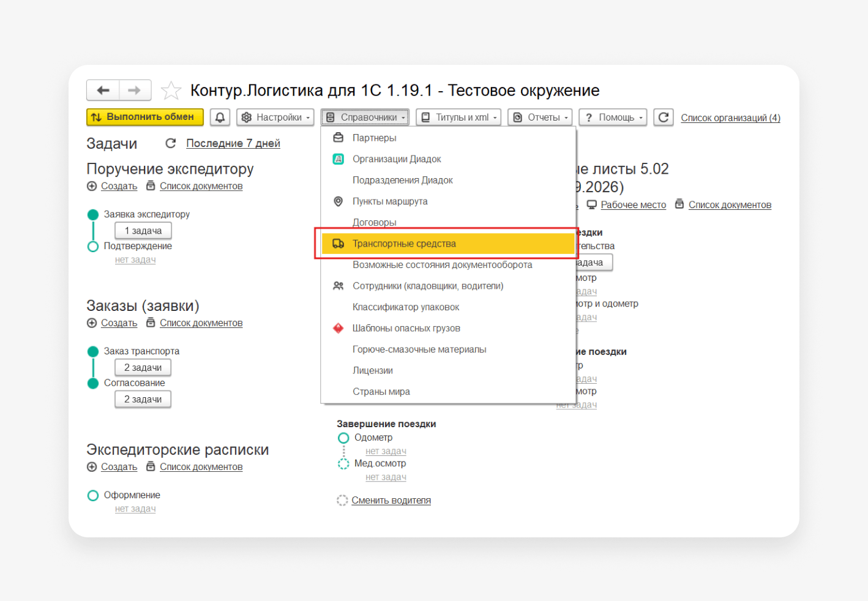Image resolution: width=868 pixels, height=601 pixels.
Task: Click the truck icon for Транспортные средства
Action: coord(338,244)
